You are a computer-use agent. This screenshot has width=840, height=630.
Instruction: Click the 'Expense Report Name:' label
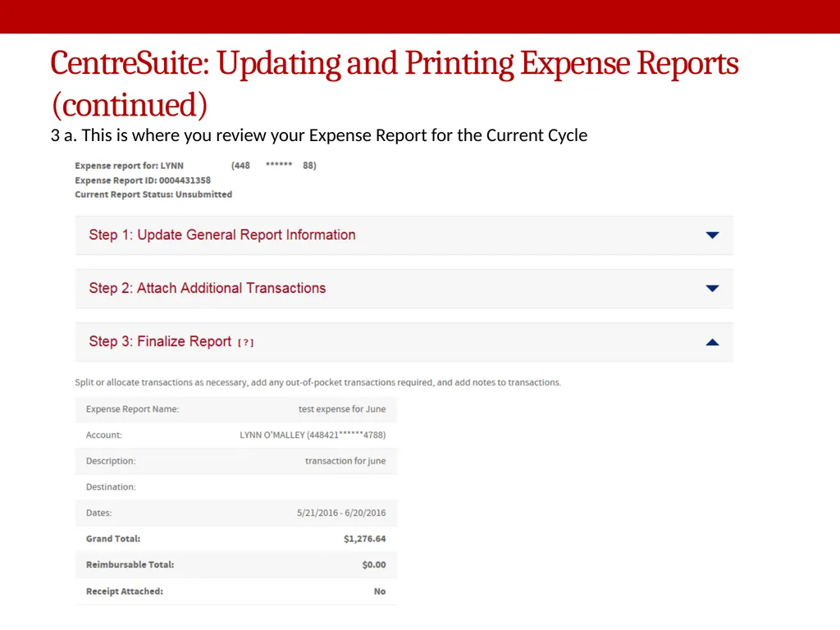coord(132,409)
